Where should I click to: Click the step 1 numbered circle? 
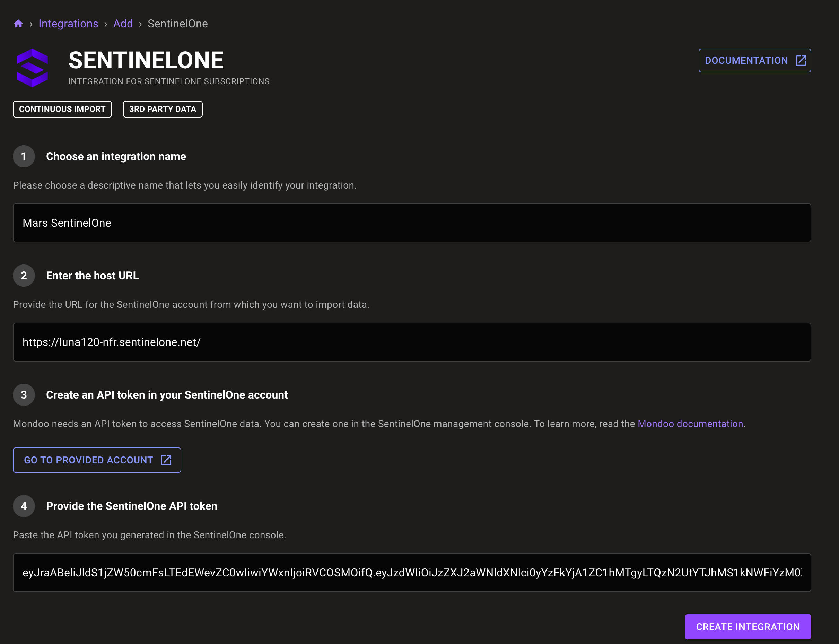coord(24,156)
